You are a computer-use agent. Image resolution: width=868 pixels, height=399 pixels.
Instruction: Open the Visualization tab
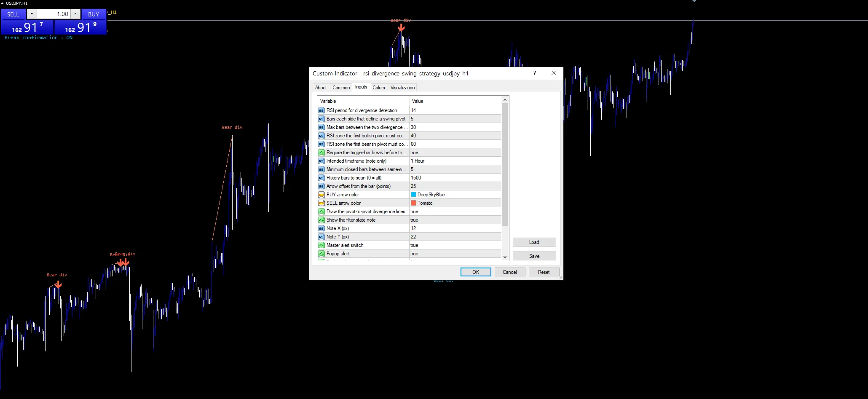pos(402,88)
